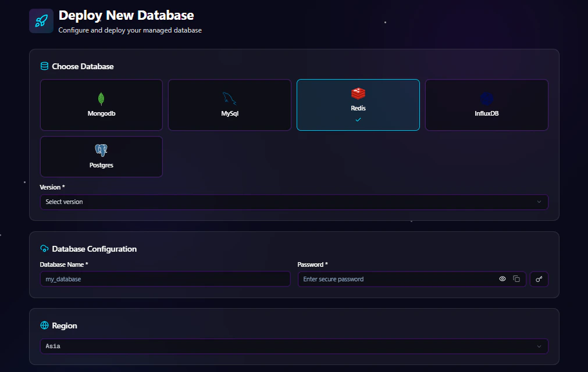Click the 'Database Name *' label

(64, 264)
